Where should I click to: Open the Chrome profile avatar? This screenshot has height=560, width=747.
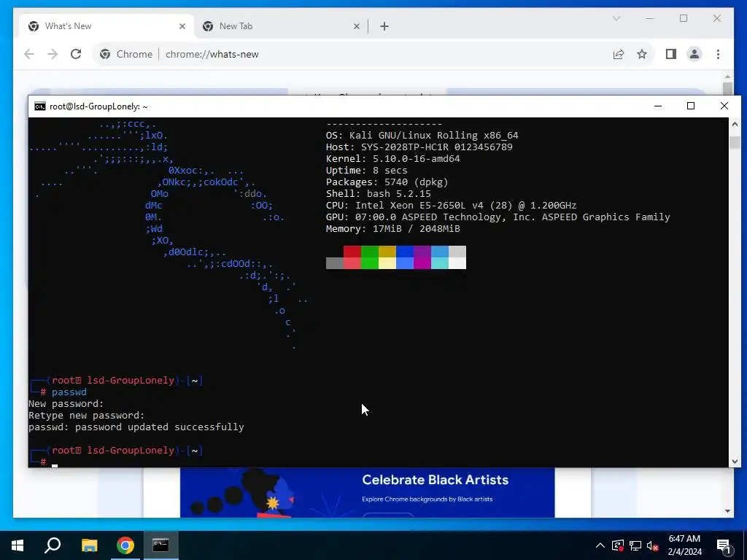click(x=694, y=54)
